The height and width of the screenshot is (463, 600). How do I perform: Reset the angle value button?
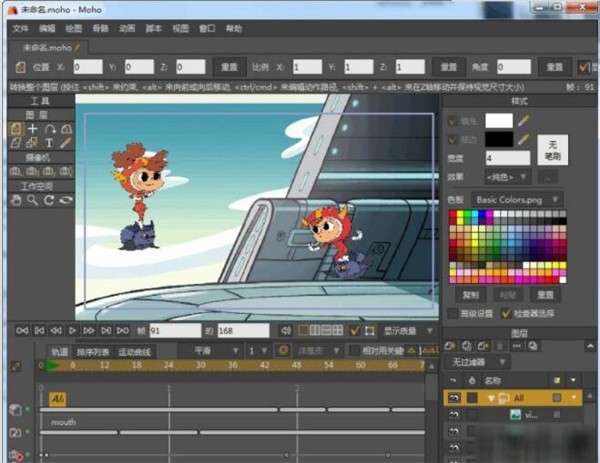[x=554, y=67]
